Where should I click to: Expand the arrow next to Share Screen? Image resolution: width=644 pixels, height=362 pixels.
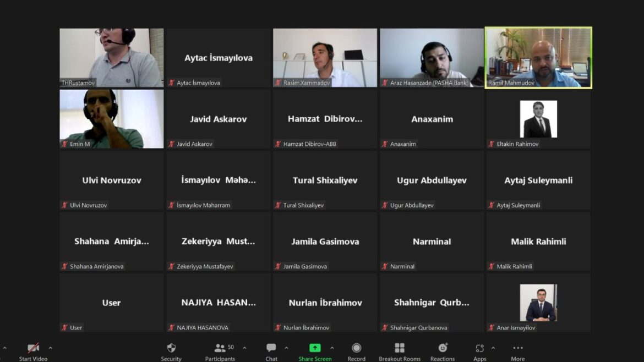tap(332, 348)
